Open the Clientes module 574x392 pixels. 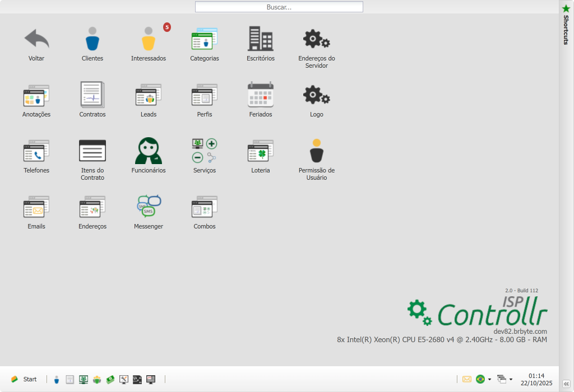tap(92, 40)
